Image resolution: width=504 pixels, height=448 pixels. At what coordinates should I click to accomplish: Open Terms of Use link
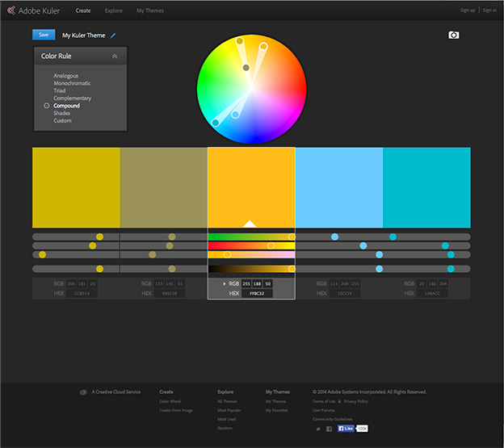click(x=324, y=401)
